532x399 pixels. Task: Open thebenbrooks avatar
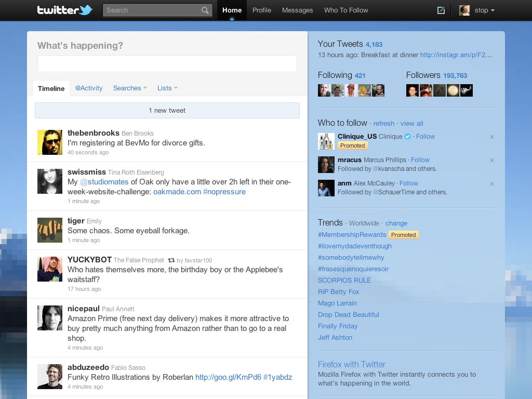50,142
